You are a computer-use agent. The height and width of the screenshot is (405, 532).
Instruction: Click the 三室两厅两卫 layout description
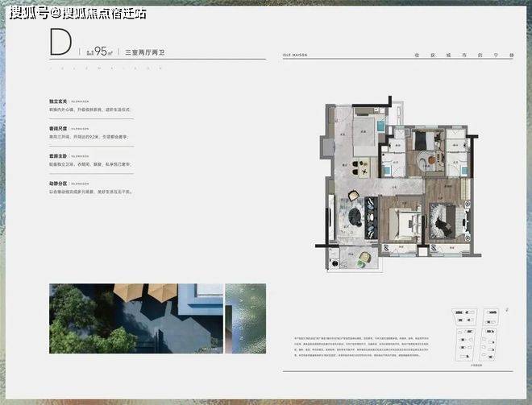[145, 52]
